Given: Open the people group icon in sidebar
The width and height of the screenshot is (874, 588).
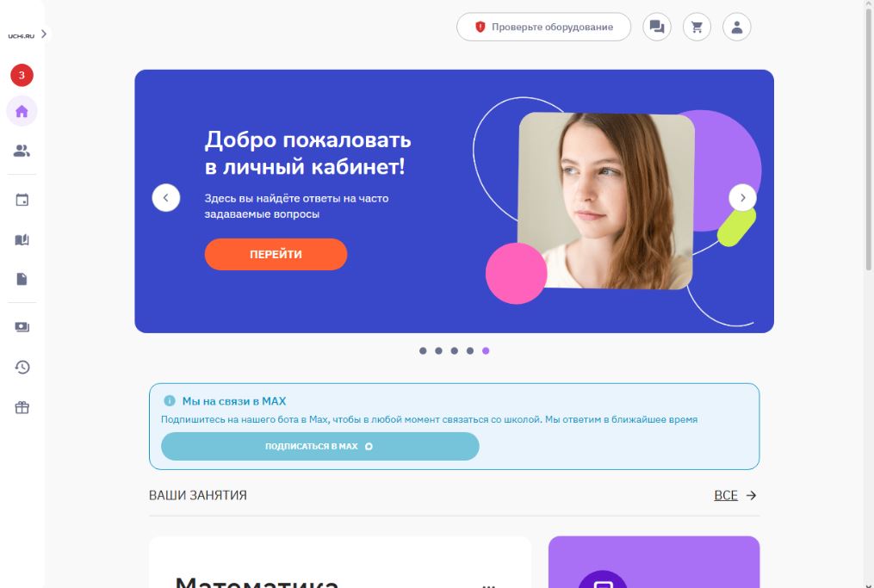Looking at the screenshot, I should (x=22, y=151).
